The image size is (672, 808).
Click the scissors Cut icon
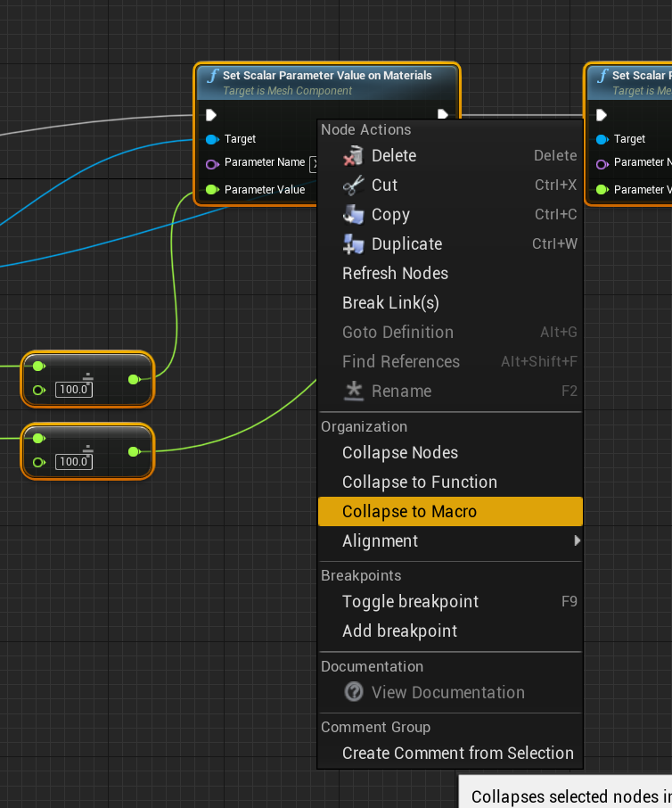click(353, 185)
